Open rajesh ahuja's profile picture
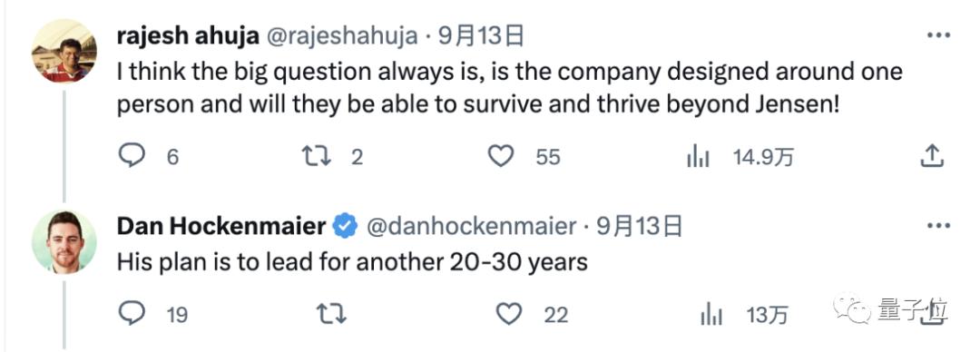The height and width of the screenshot is (352, 980). [x=64, y=51]
